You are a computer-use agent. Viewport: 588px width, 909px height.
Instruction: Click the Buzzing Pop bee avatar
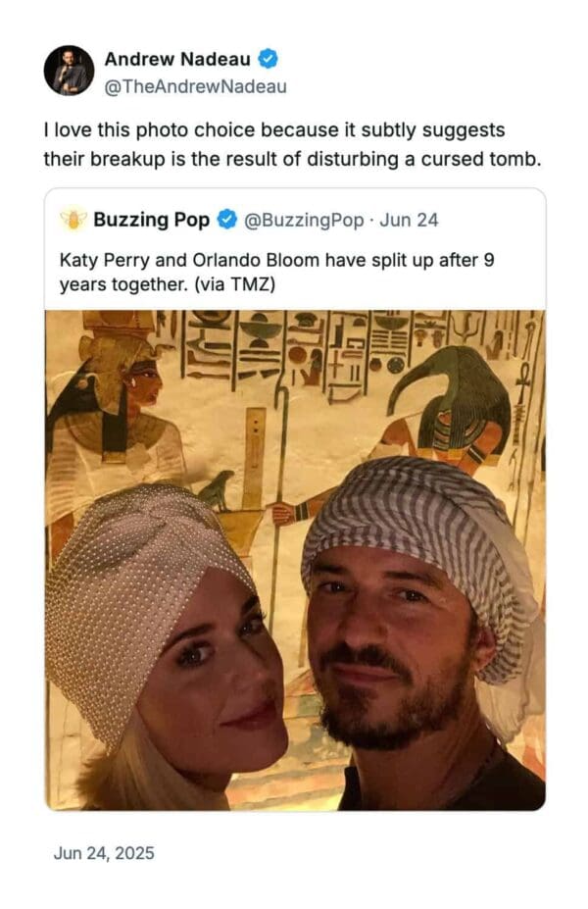coord(73,220)
